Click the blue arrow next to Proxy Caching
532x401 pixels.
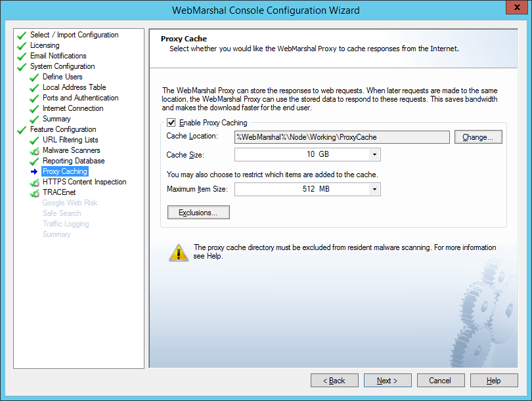tap(35, 172)
